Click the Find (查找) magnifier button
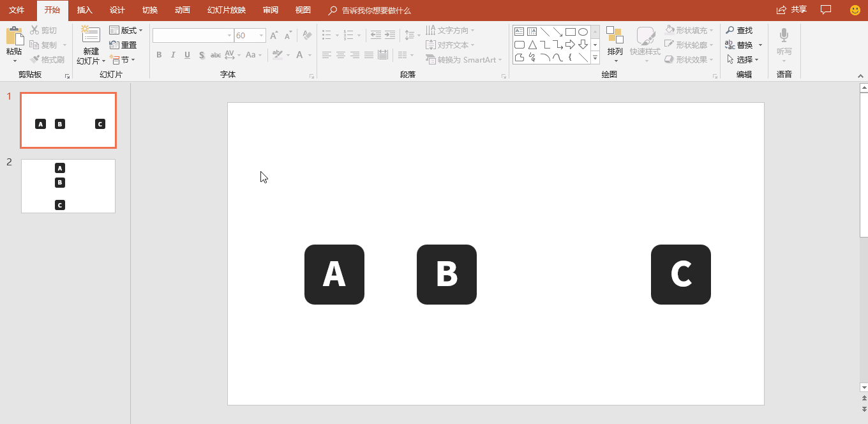 coord(739,31)
